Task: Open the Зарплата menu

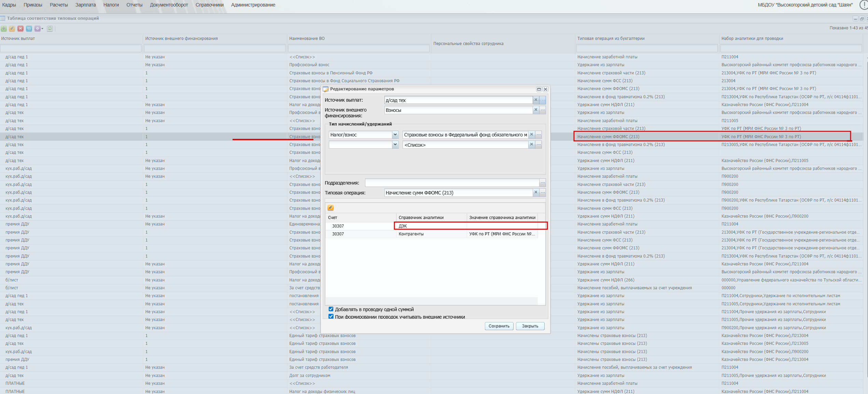Action: click(x=85, y=5)
